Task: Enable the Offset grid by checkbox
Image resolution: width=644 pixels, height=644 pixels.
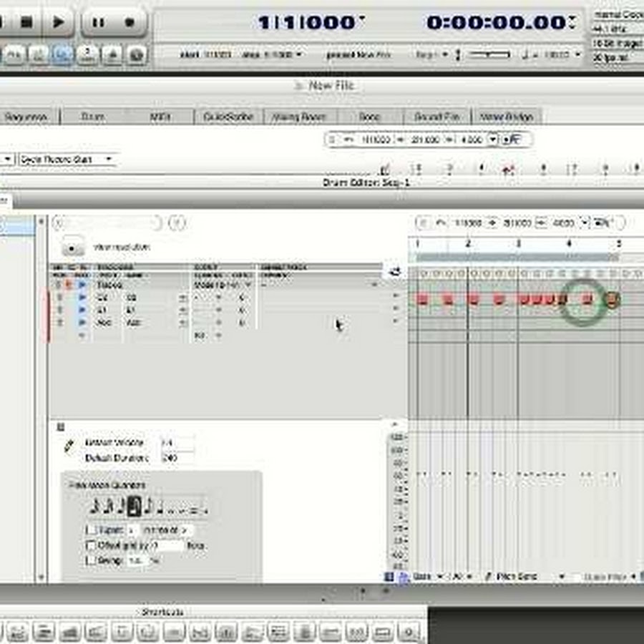Action: coord(91,545)
